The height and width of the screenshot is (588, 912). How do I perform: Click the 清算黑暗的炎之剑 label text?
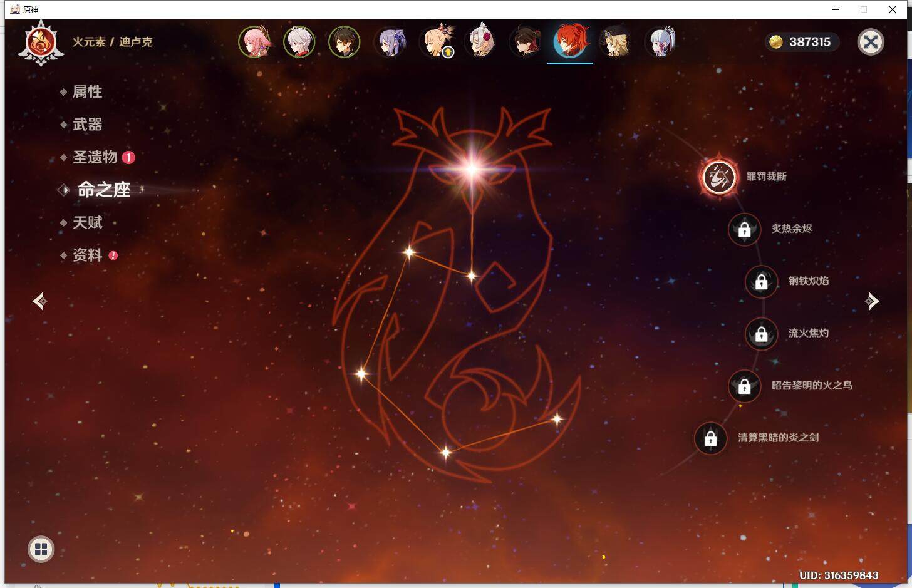coord(778,438)
